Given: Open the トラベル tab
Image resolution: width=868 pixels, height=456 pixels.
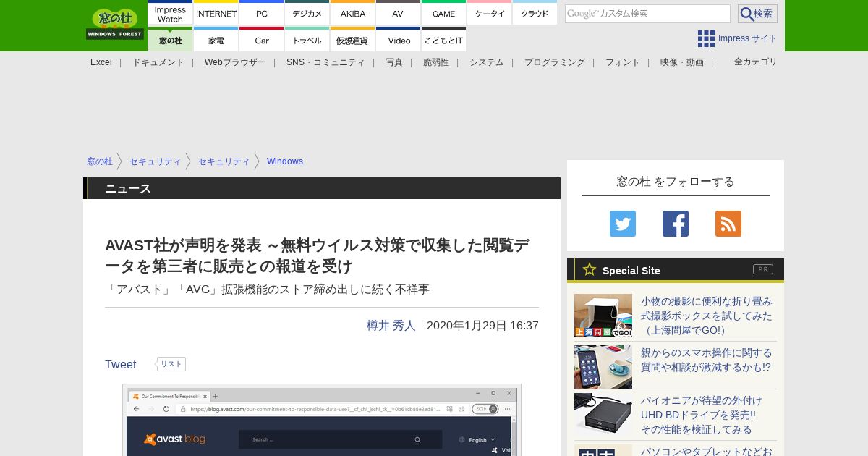Looking at the screenshot, I should 307,40.
